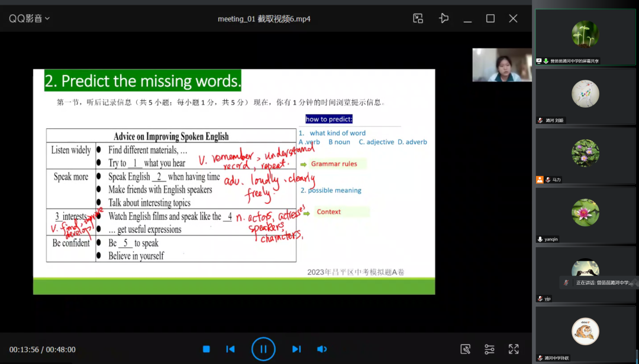Image resolution: width=639 pixels, height=364 pixels.
Task: Pause the playing video
Action: [263, 349]
